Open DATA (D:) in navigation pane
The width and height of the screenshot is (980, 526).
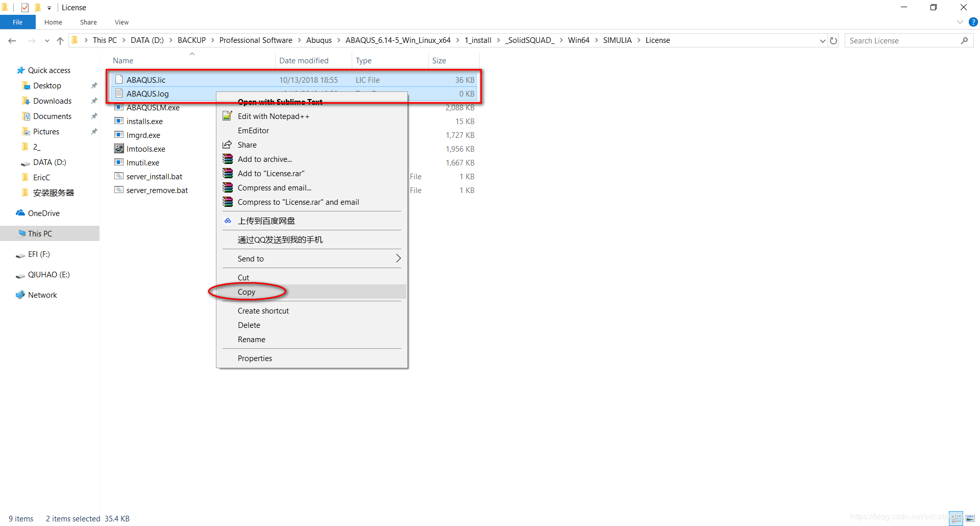click(x=50, y=162)
